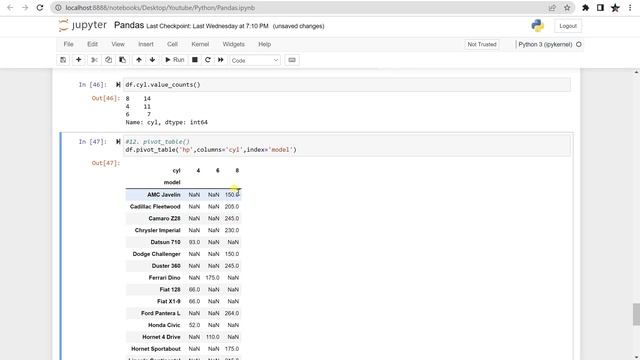Click the Cadillac Fleetwood row label
640x360 pixels.
click(x=155, y=207)
